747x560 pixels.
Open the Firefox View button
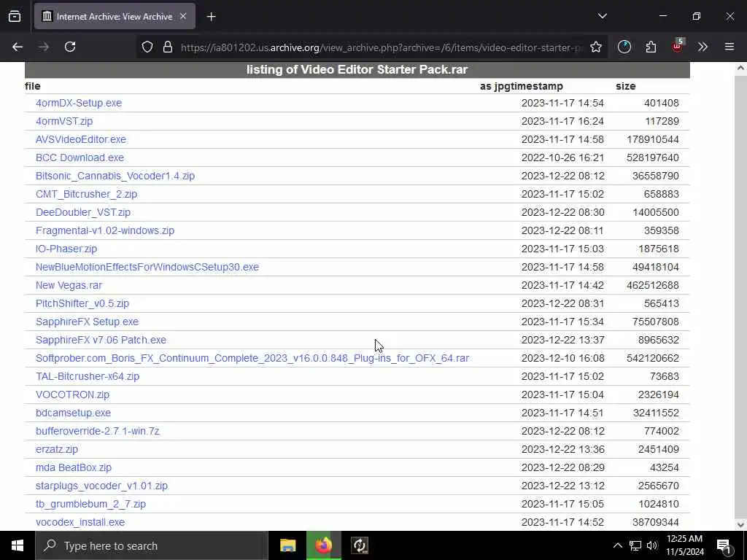pyautogui.click(x=15, y=16)
